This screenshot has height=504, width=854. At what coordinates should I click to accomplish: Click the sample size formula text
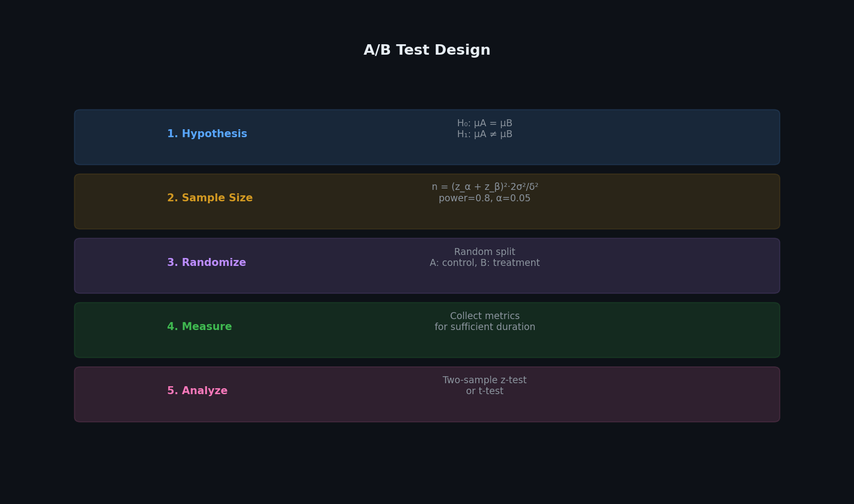[x=485, y=187]
